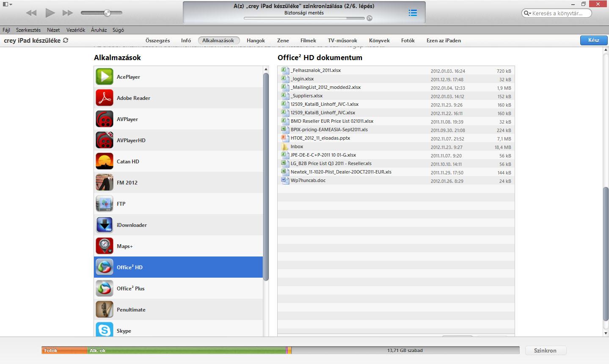Click the Alk.-ok segment of capacity bar
Viewport: 609px width, 364px height.
187,350
